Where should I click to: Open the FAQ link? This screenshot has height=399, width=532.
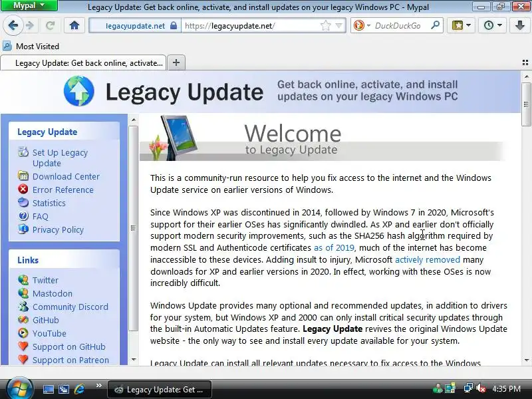(x=41, y=216)
